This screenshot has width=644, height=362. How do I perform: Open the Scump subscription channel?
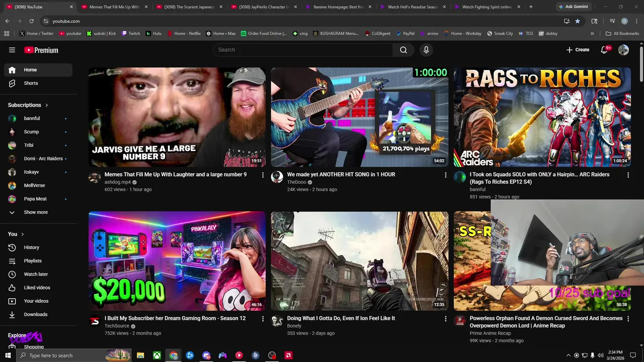(x=38, y=132)
